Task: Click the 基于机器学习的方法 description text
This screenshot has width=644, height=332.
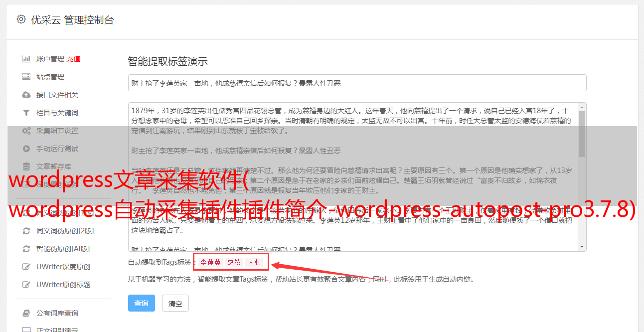Action: pyautogui.click(x=301, y=279)
